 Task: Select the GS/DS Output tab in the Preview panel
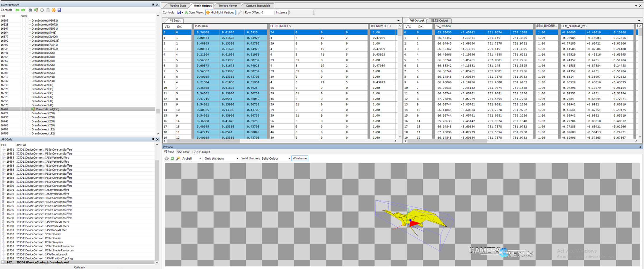click(x=201, y=152)
